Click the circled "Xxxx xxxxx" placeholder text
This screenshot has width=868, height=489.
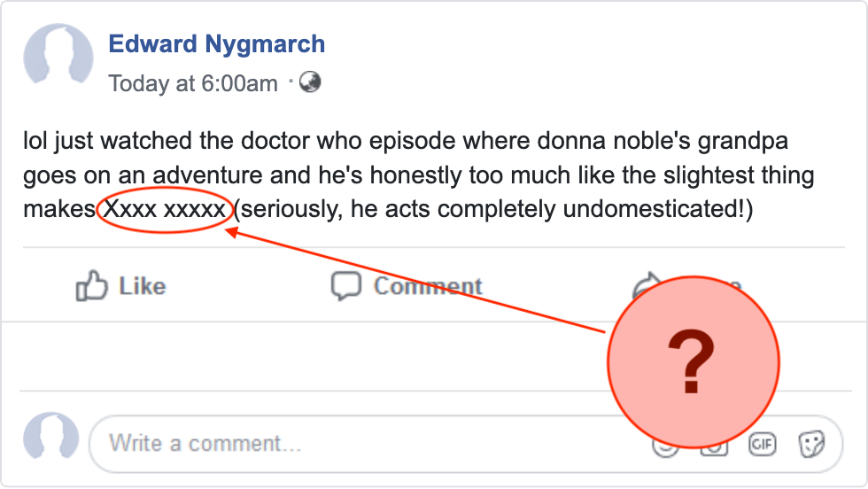(x=165, y=209)
